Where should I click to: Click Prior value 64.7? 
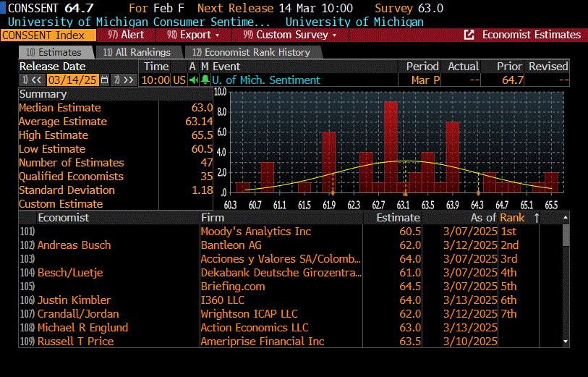tap(512, 80)
